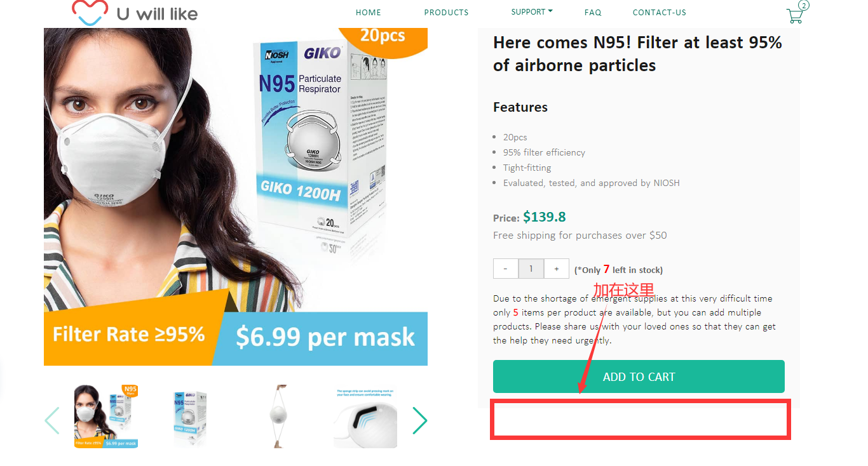Show previous thumbnails with left chevron
This screenshot has width=868, height=466.
tap(52, 420)
